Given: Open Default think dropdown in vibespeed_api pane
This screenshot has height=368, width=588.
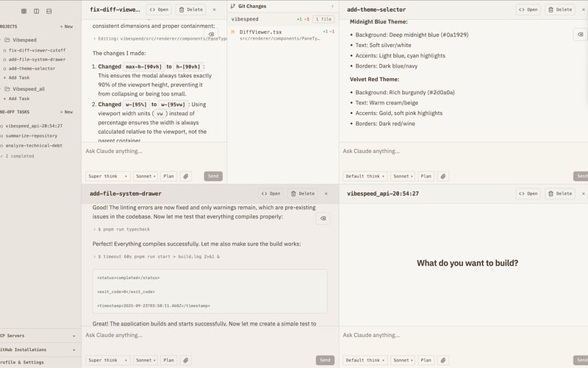Looking at the screenshot, I should pos(365,360).
